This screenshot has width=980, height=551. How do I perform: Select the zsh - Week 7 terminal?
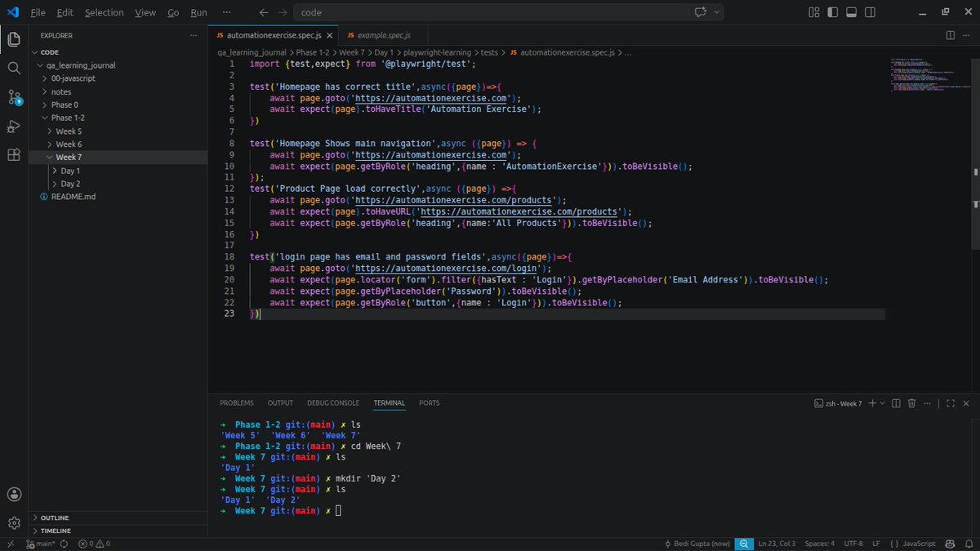click(838, 403)
